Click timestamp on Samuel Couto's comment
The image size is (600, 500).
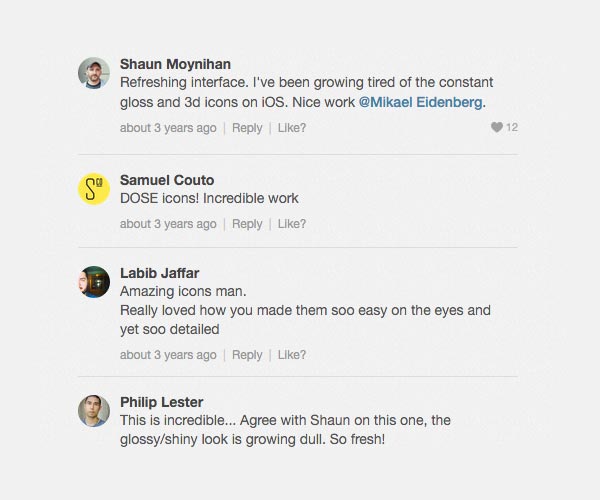[168, 224]
